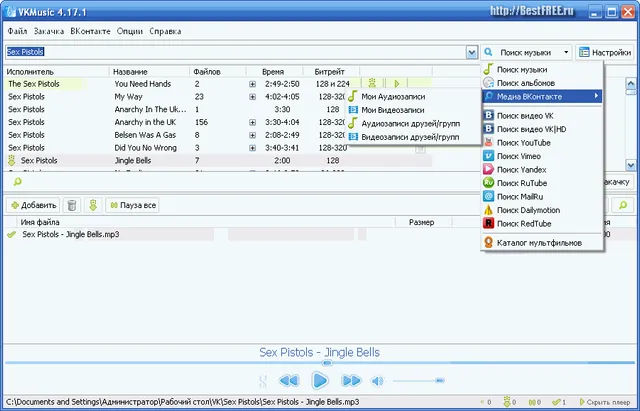
Task: Adjust the player volume slider
Action: tap(420, 381)
